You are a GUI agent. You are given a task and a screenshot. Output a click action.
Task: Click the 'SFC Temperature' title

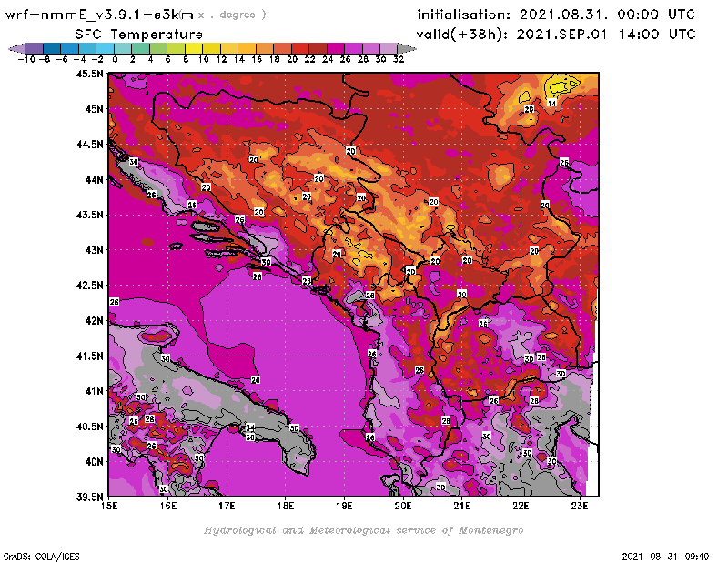click(x=139, y=35)
